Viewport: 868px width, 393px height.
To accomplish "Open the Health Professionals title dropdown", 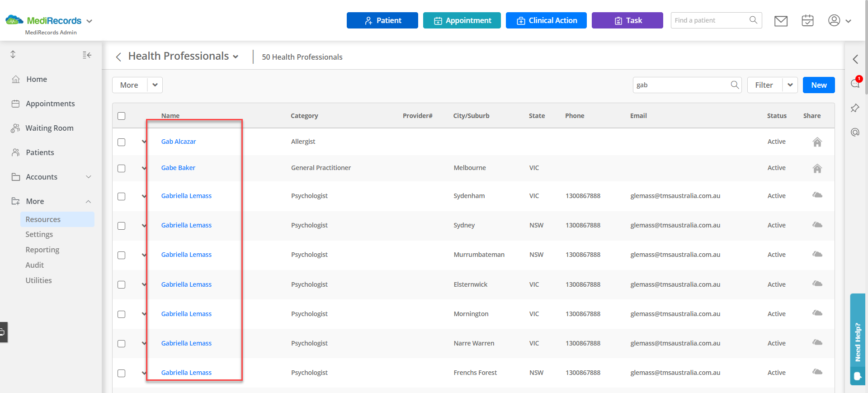I will [x=236, y=57].
